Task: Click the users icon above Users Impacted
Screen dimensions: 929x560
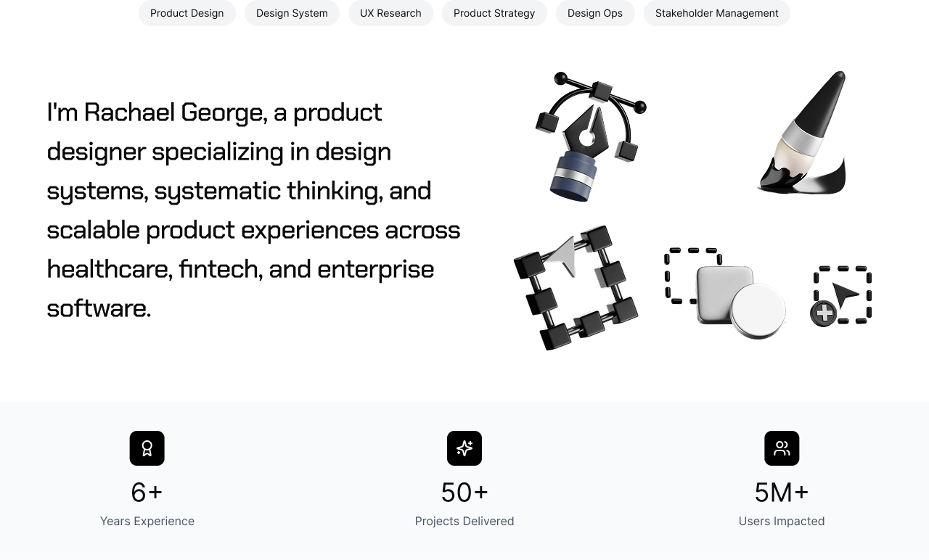Action: click(x=782, y=448)
